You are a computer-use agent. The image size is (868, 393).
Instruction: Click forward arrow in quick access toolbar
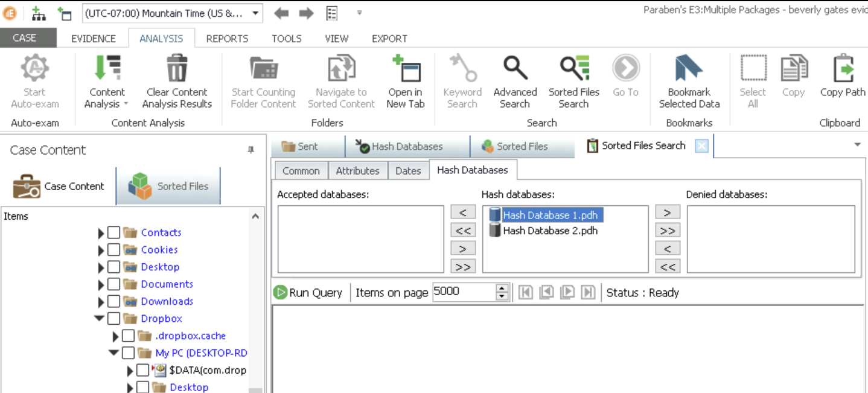click(x=306, y=13)
